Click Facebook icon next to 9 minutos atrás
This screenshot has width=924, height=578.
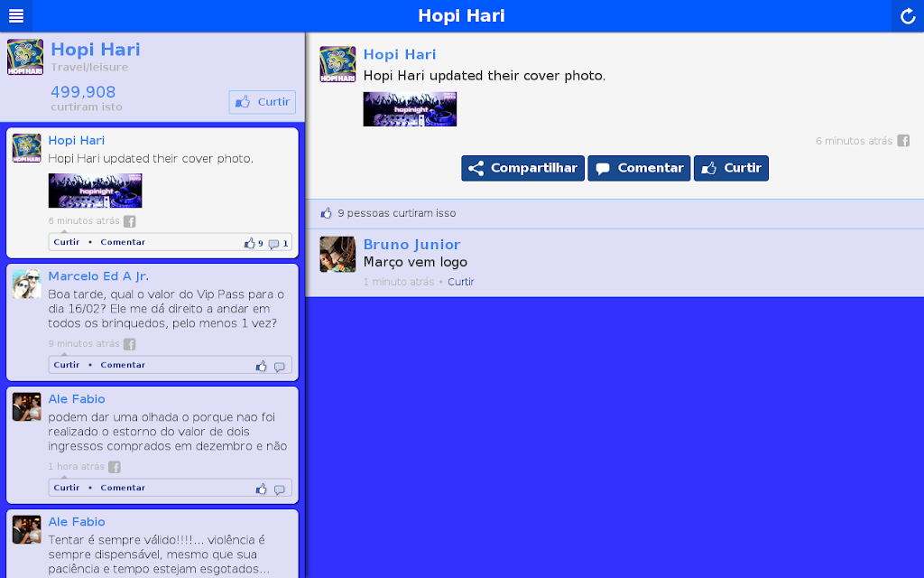[x=130, y=344]
